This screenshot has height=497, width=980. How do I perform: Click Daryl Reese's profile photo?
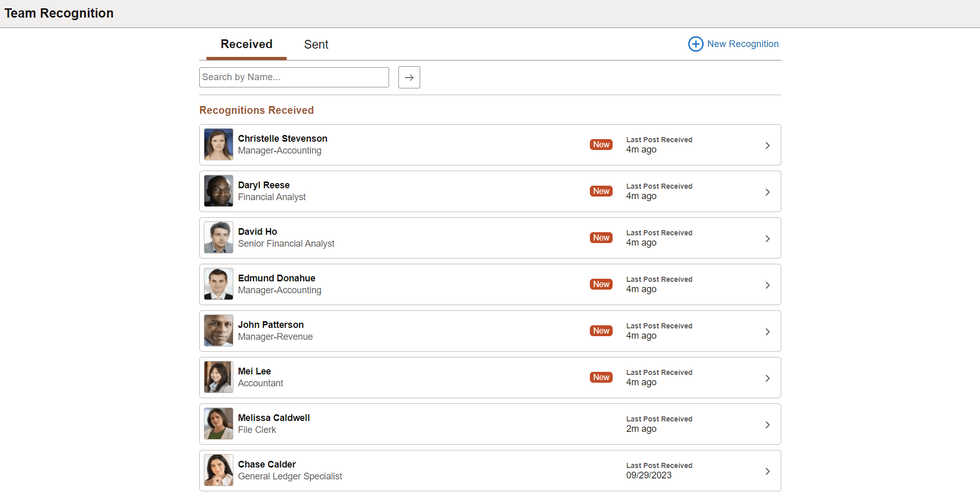[x=218, y=191]
